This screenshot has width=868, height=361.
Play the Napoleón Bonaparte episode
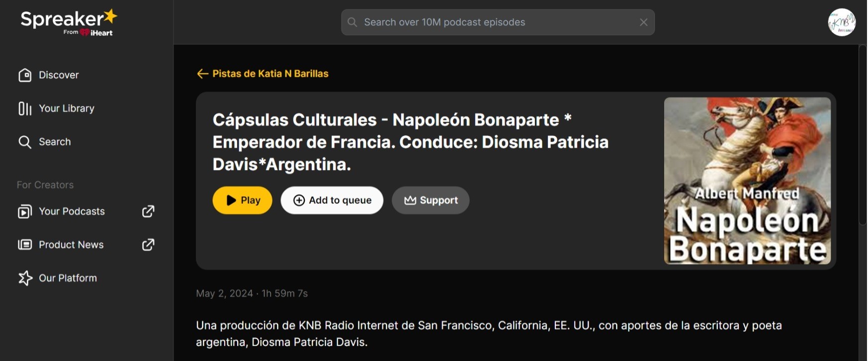click(243, 200)
